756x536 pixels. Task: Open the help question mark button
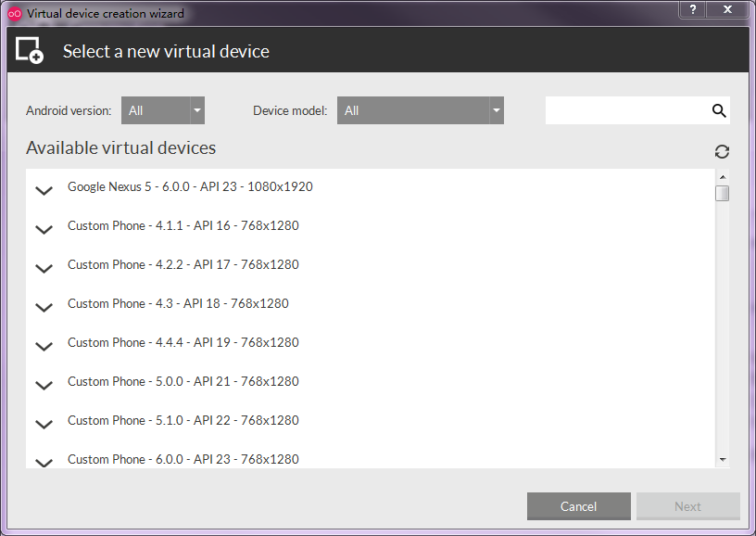click(x=693, y=9)
